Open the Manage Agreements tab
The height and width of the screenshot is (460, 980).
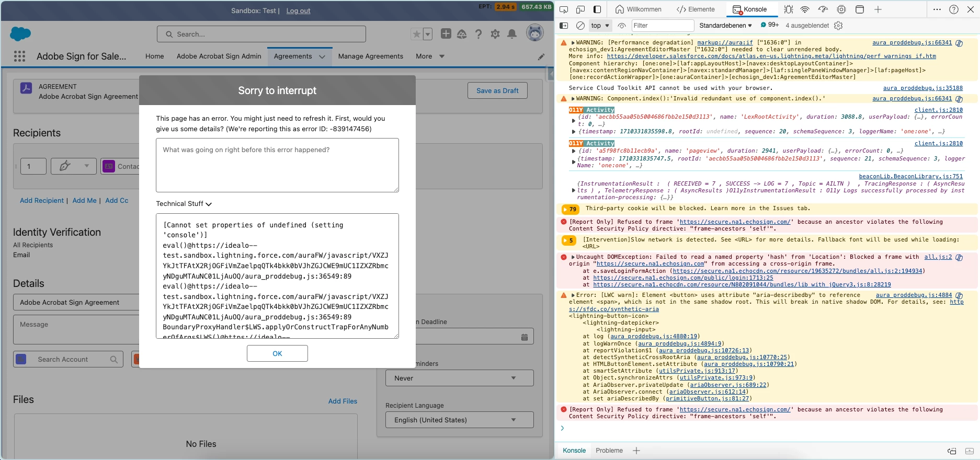(370, 56)
